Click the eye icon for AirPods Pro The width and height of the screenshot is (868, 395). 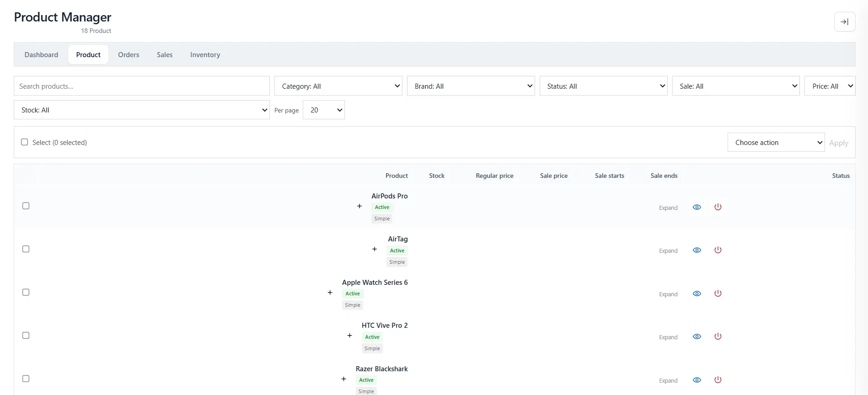pyautogui.click(x=697, y=207)
